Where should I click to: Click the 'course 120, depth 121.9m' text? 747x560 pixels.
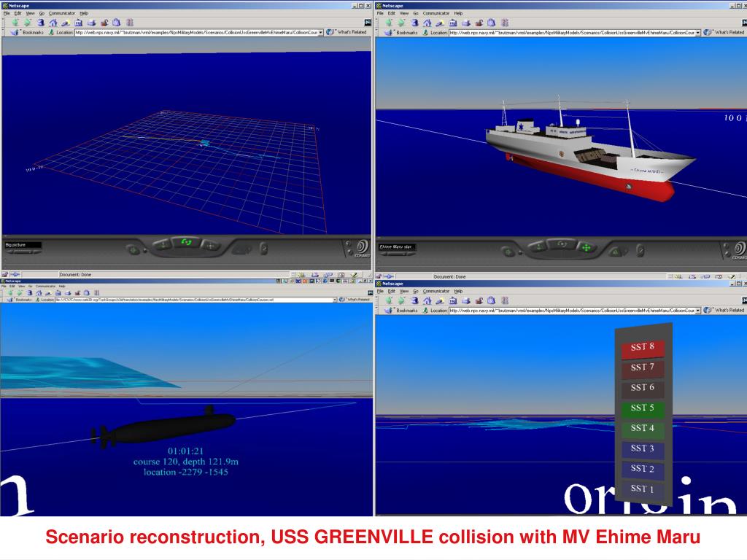(186, 462)
